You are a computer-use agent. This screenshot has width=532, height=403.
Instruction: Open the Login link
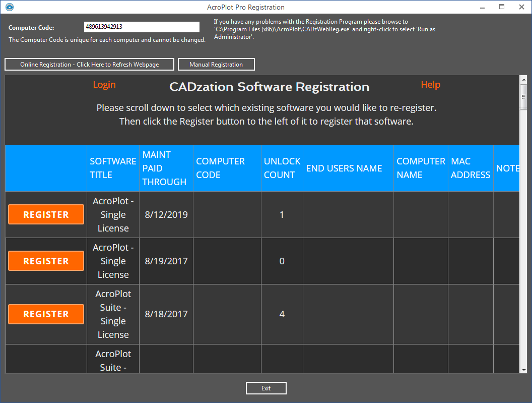coord(104,85)
